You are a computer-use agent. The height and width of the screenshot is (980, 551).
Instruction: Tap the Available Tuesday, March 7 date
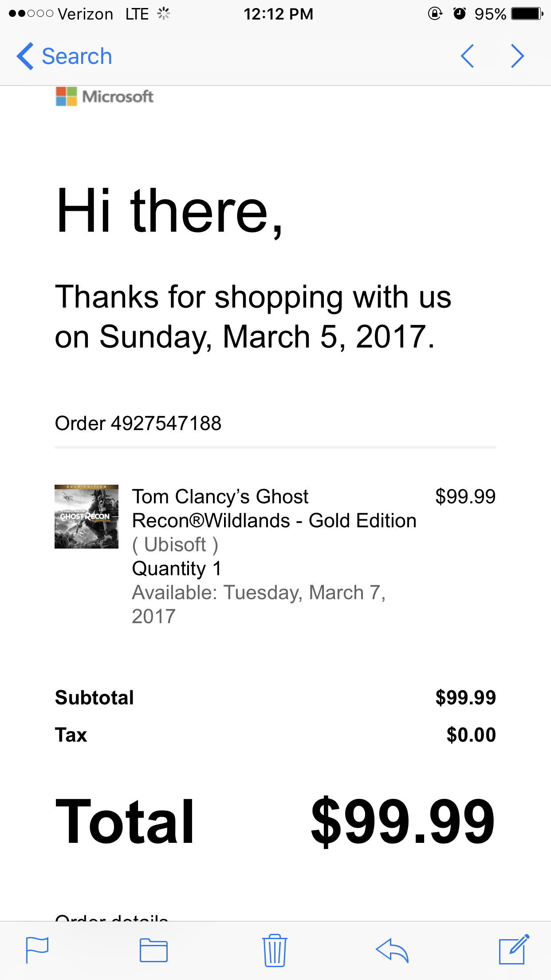(x=259, y=593)
